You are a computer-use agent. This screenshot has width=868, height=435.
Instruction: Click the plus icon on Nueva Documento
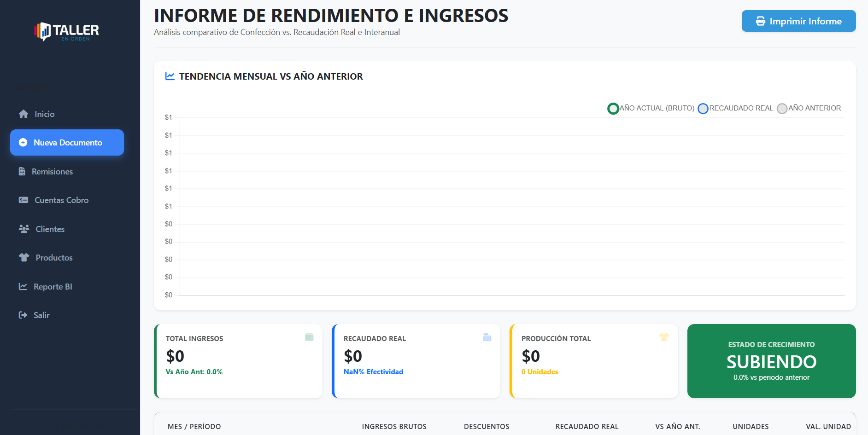[x=24, y=143]
